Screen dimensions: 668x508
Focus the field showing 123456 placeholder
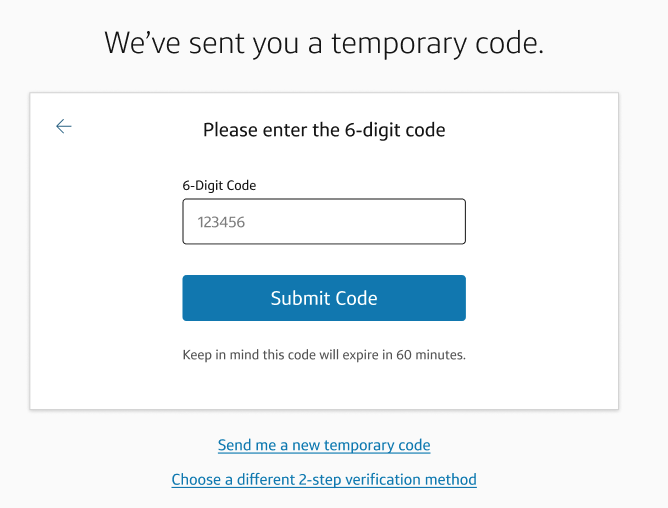click(x=324, y=222)
